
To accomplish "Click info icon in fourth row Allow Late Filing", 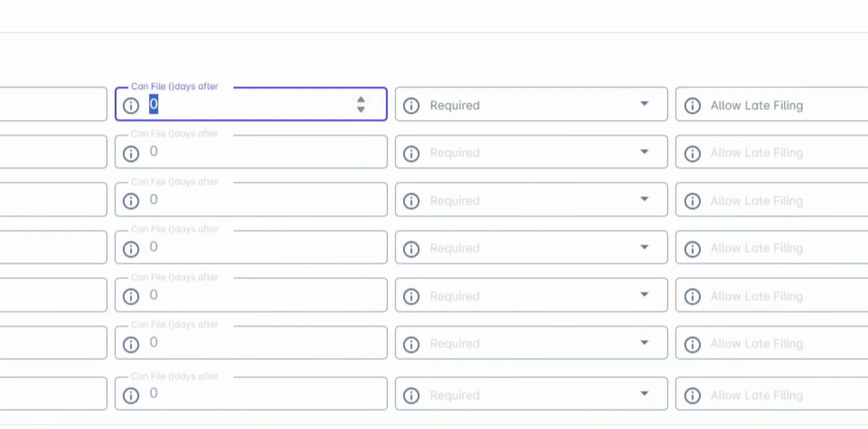I will (x=692, y=249).
